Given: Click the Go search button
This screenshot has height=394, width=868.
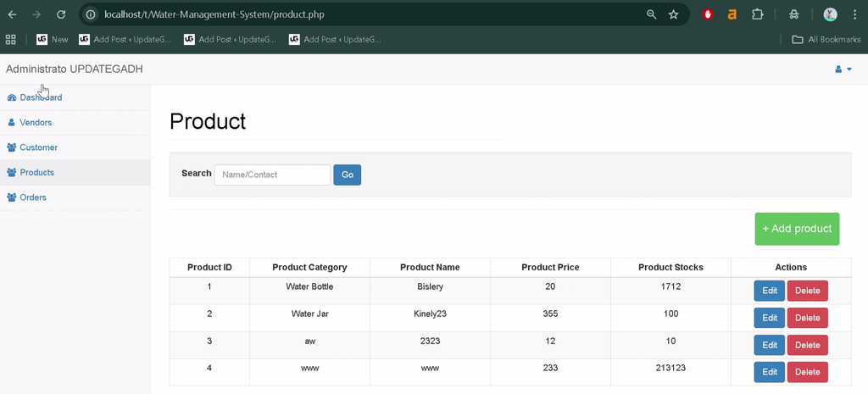Looking at the screenshot, I should click(347, 175).
